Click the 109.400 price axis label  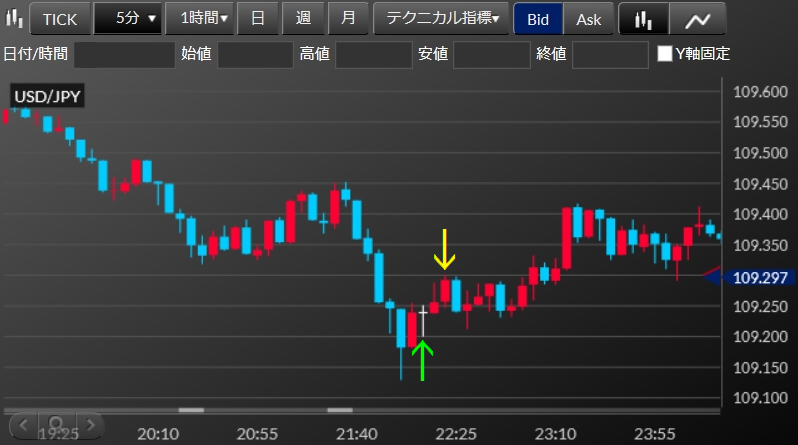760,214
